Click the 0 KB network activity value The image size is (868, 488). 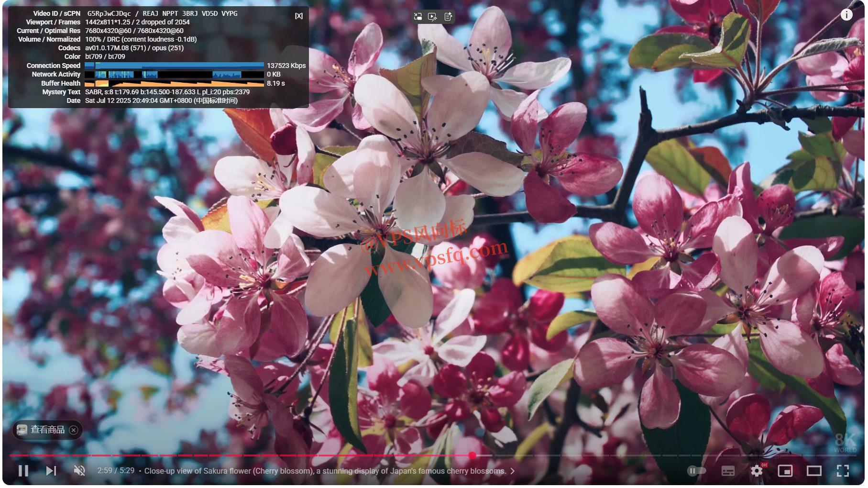(x=274, y=74)
